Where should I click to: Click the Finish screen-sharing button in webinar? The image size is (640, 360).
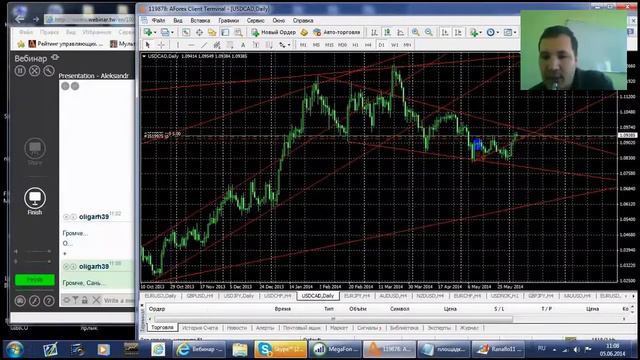(35, 201)
